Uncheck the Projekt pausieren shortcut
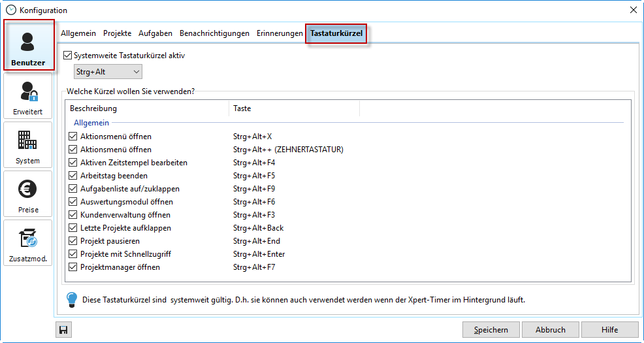644x343 pixels. point(73,241)
